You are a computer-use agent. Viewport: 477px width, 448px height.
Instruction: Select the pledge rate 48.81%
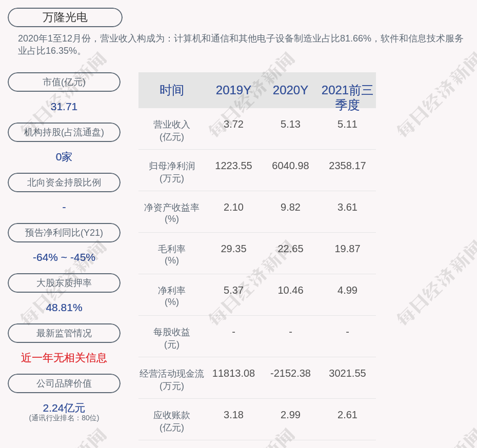tap(64, 308)
